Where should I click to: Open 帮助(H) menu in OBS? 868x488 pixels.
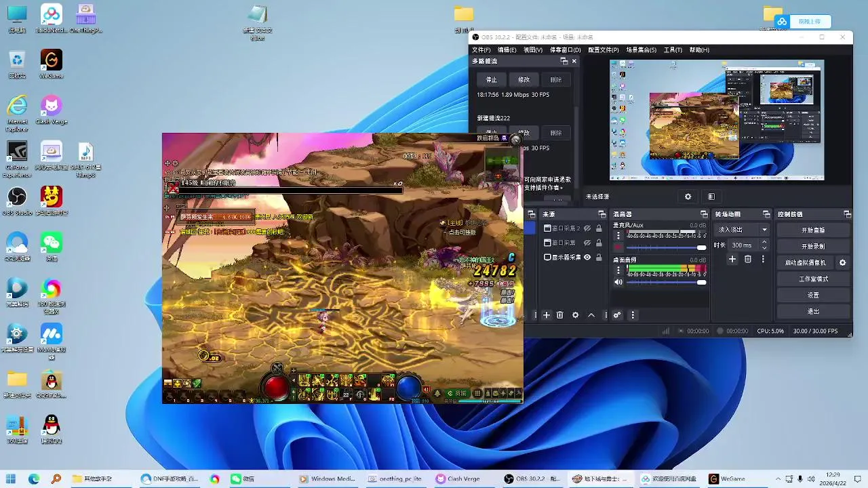coord(699,50)
